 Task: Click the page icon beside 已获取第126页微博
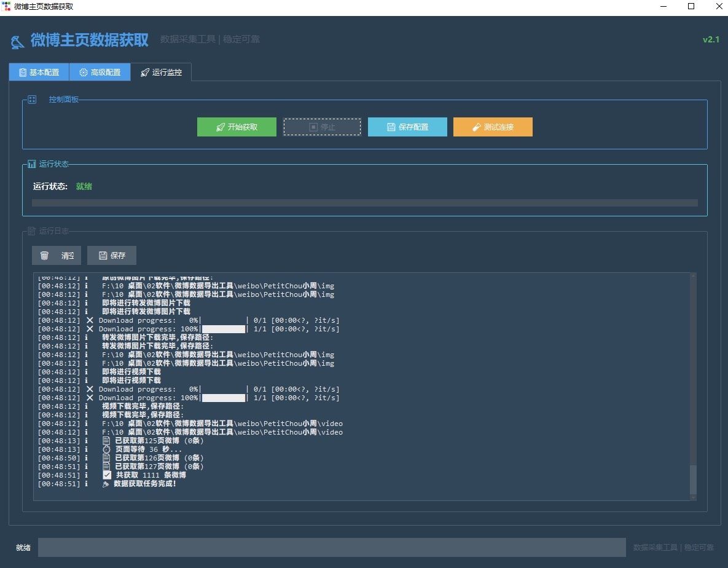[106, 458]
